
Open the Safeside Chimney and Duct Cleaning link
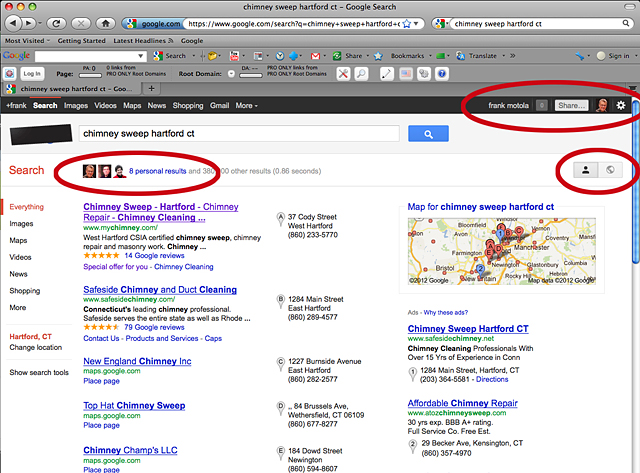pyautogui.click(x=160, y=290)
